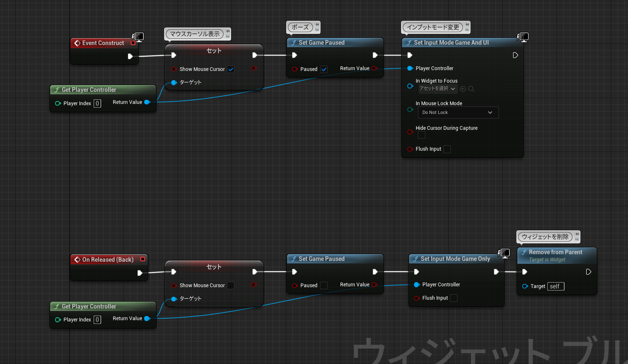Image resolution: width=628 pixels, height=364 pixels.
Task: Click the Player Index field of the Get Player Controller node below Event Construct
Action: point(97,103)
